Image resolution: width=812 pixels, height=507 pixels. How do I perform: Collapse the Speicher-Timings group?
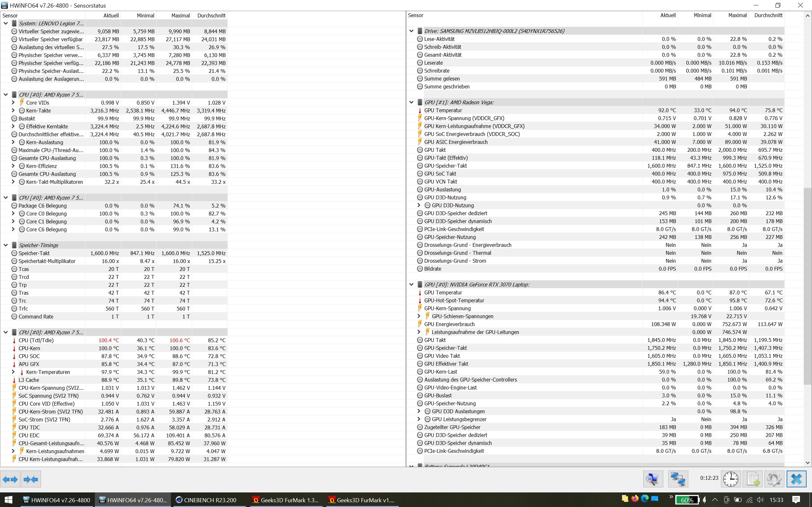pos(6,245)
